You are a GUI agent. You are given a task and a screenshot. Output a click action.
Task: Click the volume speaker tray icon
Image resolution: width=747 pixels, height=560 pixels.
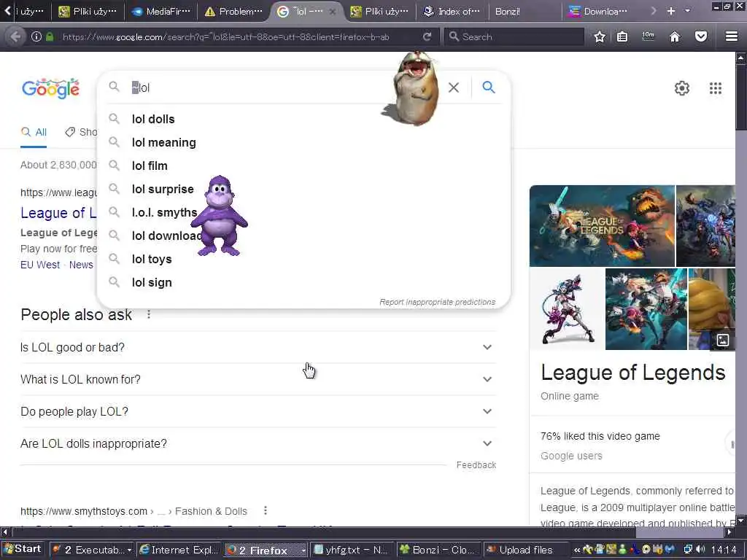pyautogui.click(x=700, y=549)
